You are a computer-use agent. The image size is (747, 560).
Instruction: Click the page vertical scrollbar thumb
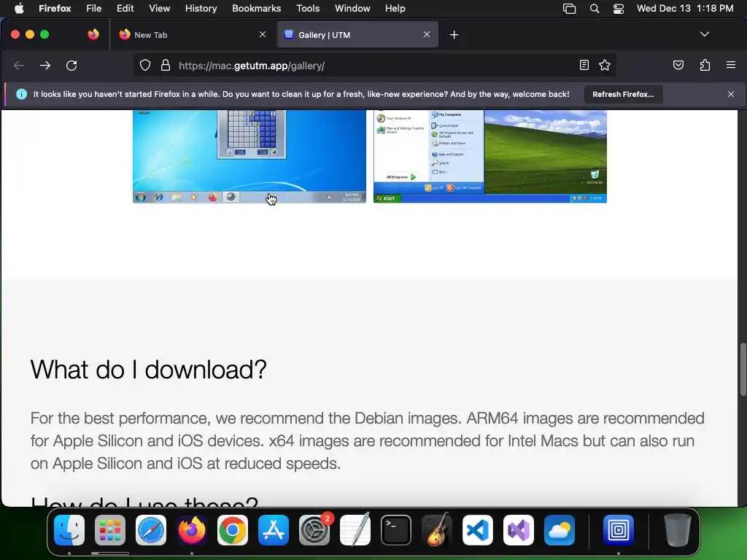click(x=743, y=368)
